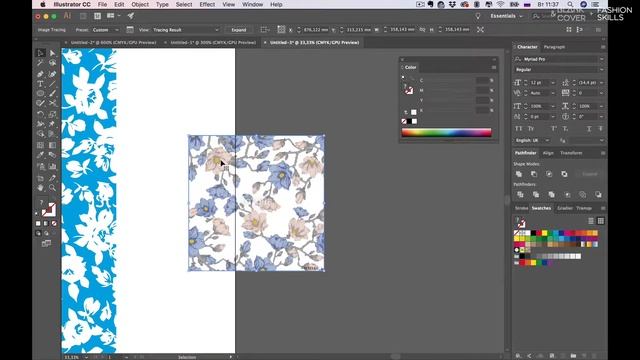Viewport: 640px width, 360px height.
Task: Select the Line Segment tool
Action: click(x=52, y=84)
